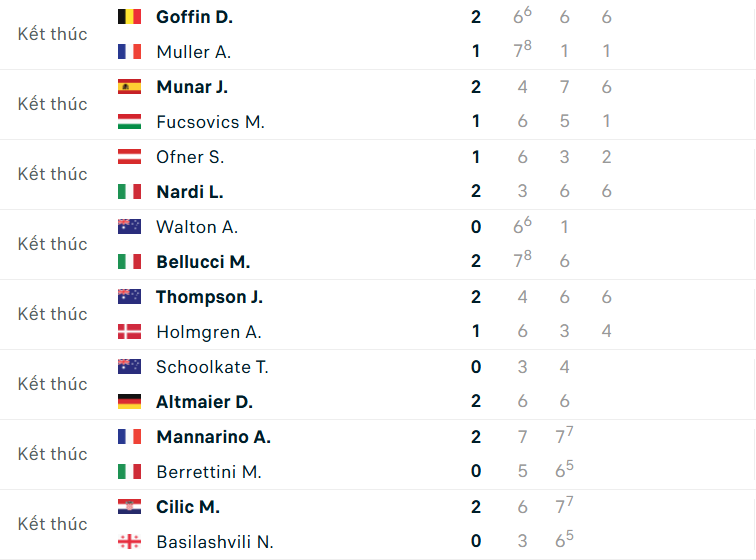This screenshot has width=756, height=560.
Task: Open Schoolkate T. player name
Action: click(212, 367)
